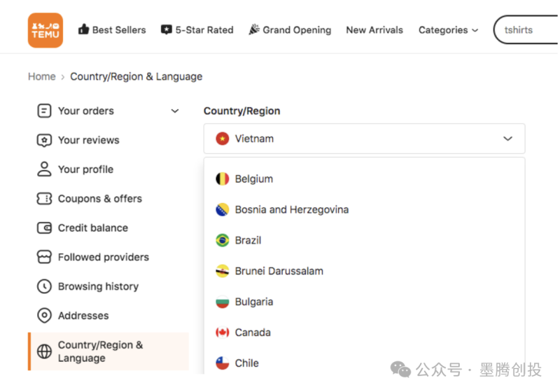Open the Categories dropdown menu
This screenshot has height=392, width=560.
pos(448,30)
